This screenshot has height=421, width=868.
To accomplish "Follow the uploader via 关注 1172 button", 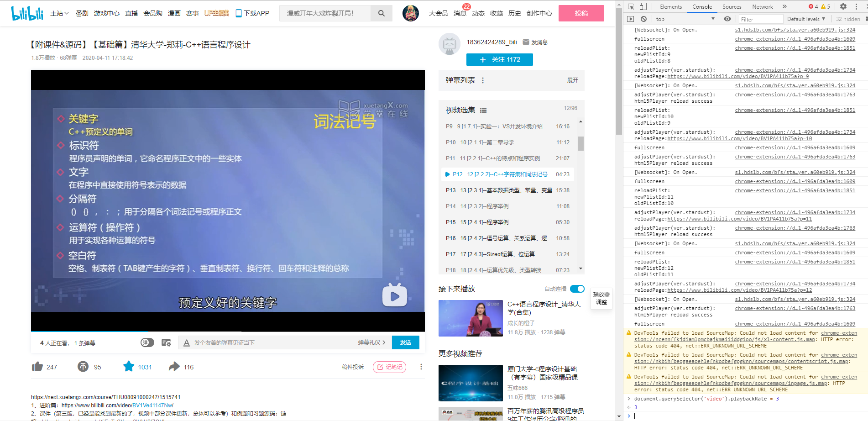I will 499,59.
